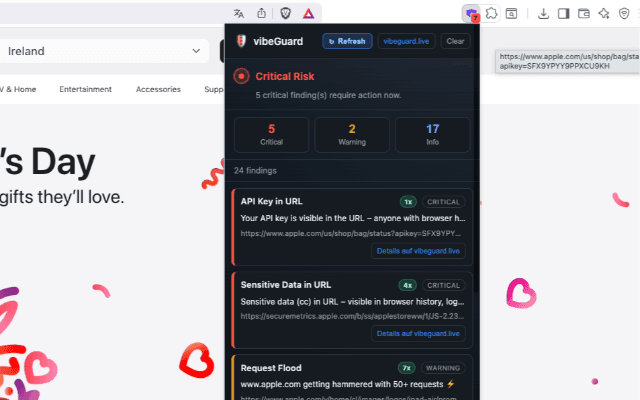This screenshot has height=400, width=640.
Task: Filter by the 5 Critical counter
Action: click(271, 135)
